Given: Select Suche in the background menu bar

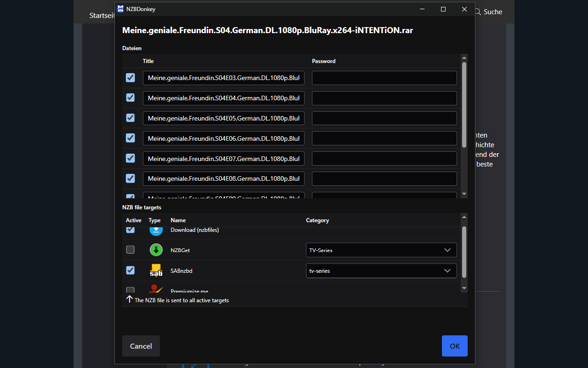Looking at the screenshot, I should (x=494, y=12).
